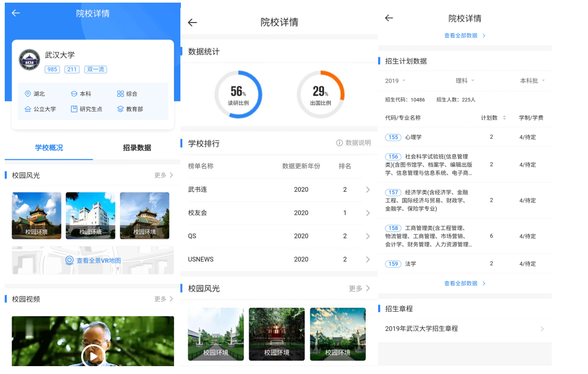Open 2019年武汉大学招生章程 row chevron
Image resolution: width=588 pixels, height=374 pixels.
(542, 329)
